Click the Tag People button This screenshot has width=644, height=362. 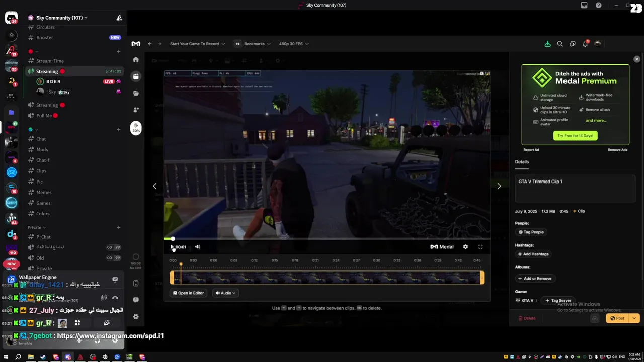[x=531, y=232]
